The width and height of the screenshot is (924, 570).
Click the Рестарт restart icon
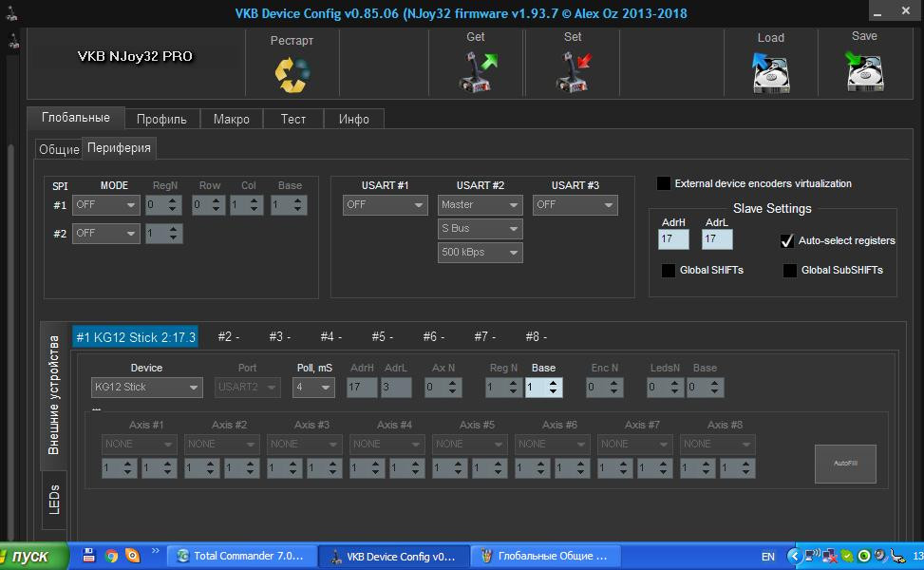coord(292,75)
